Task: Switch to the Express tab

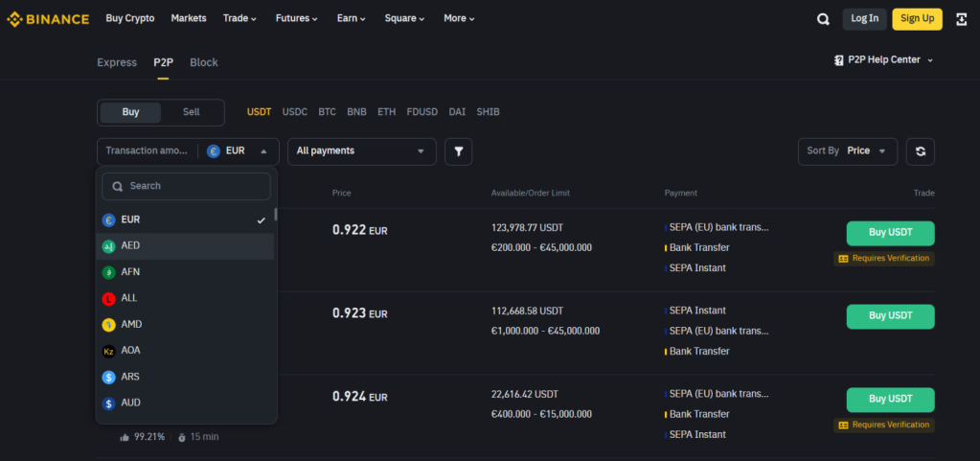Action: pos(117,62)
